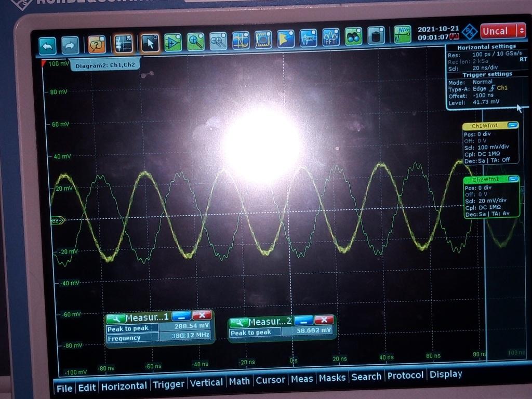
Task: Select the Histogram tool icon
Action: click(x=286, y=39)
